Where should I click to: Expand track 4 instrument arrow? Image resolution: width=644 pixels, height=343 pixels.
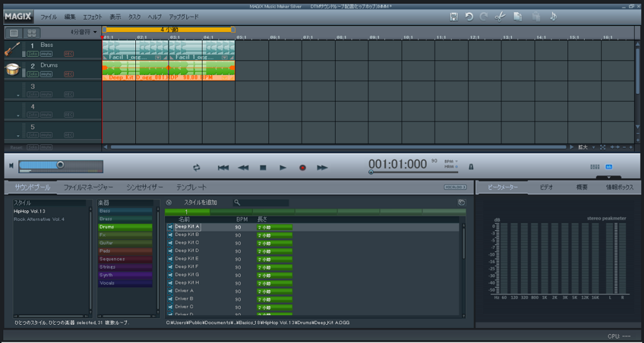[x=18, y=116]
